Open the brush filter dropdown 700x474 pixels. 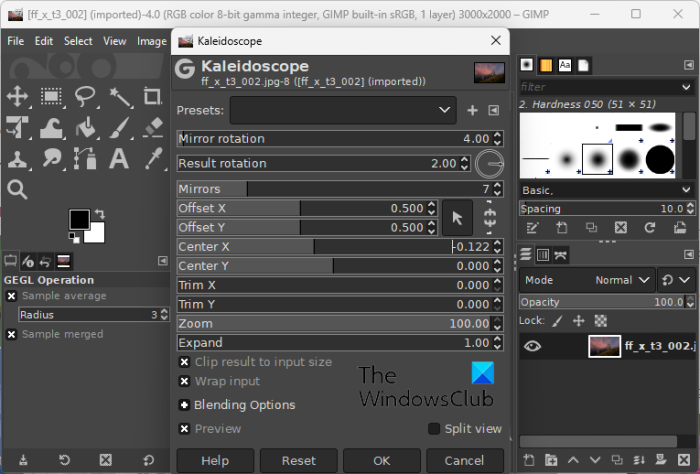pyautogui.click(x=686, y=87)
